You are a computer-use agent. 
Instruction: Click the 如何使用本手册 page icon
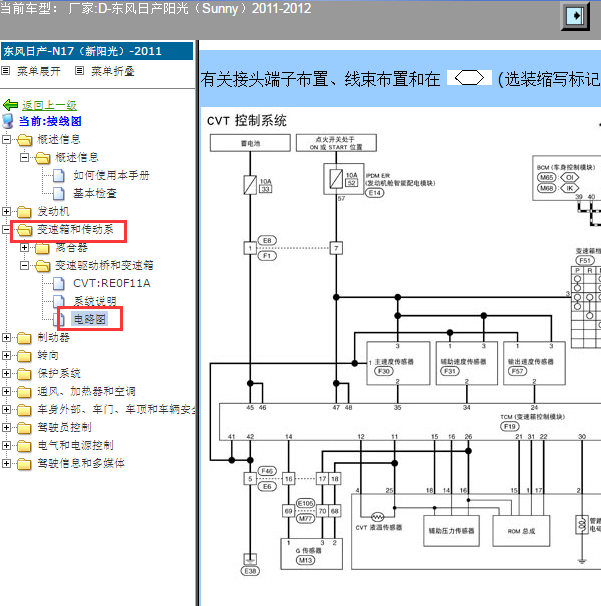(x=59, y=175)
